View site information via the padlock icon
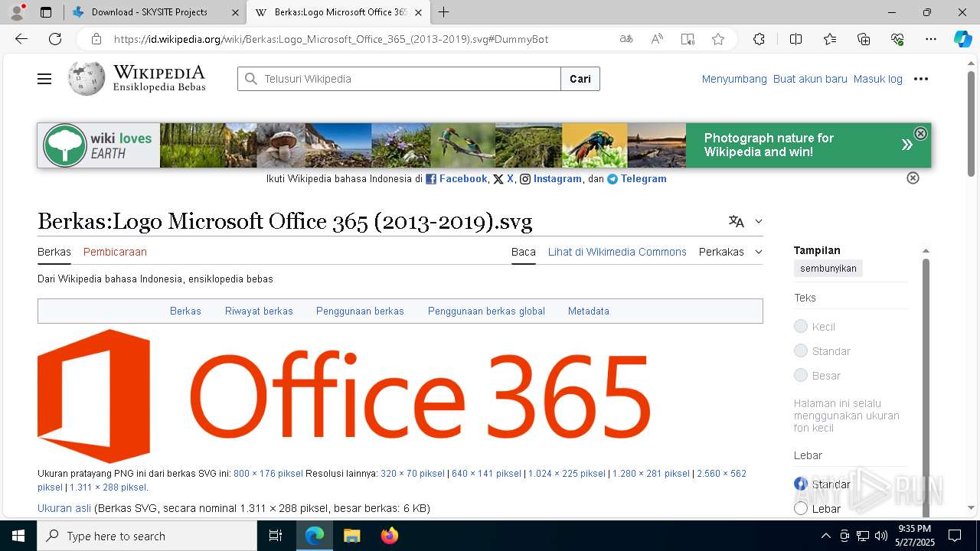Screen dimensions: 980x551 [x=96, y=39]
